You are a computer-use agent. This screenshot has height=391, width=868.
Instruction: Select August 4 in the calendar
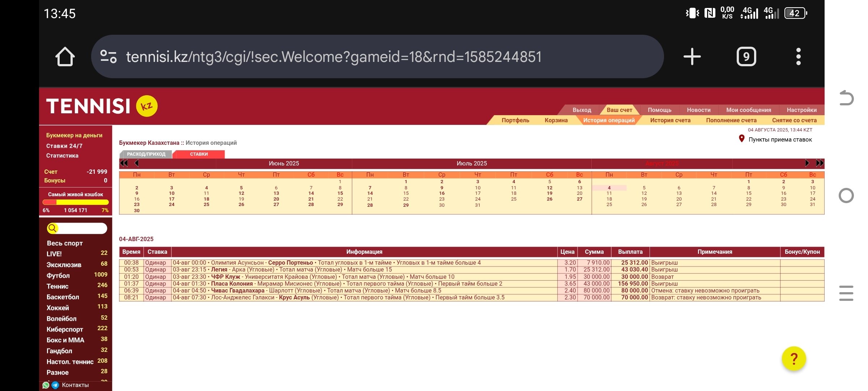click(x=609, y=188)
